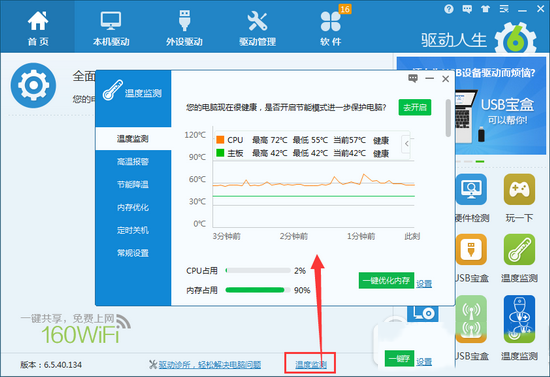Minimize the temperature monitor dialog
The height and width of the screenshot is (377, 550).
(429, 79)
